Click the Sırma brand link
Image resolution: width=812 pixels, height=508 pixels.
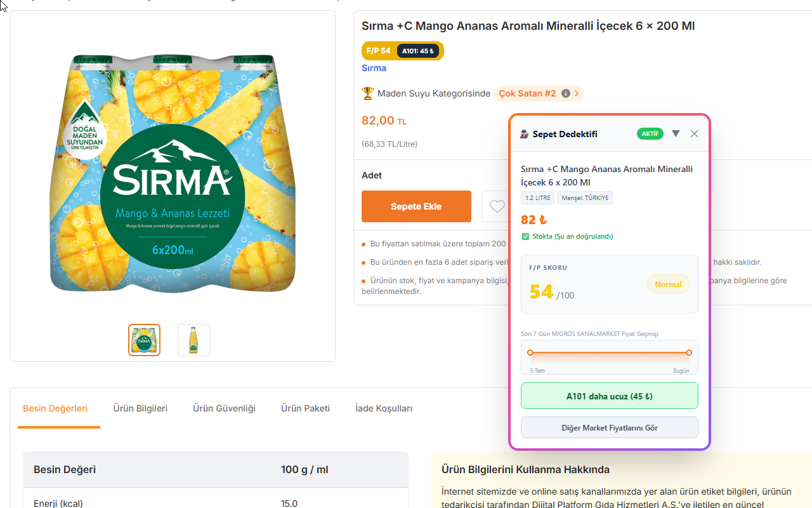(x=374, y=68)
